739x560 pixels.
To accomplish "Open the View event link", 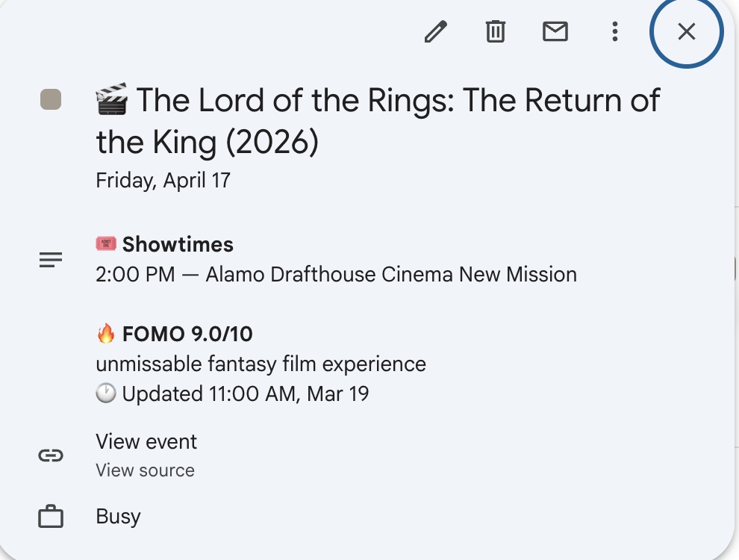I will coord(146,441).
